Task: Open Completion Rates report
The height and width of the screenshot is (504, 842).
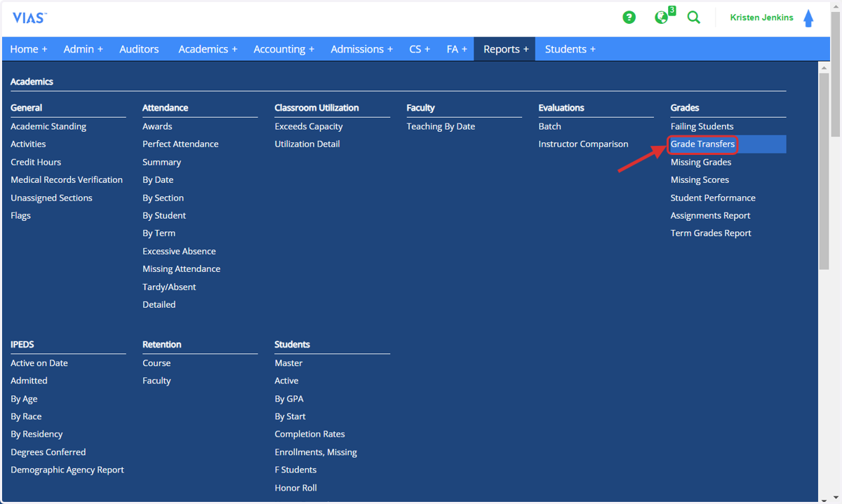Action: pyautogui.click(x=309, y=434)
